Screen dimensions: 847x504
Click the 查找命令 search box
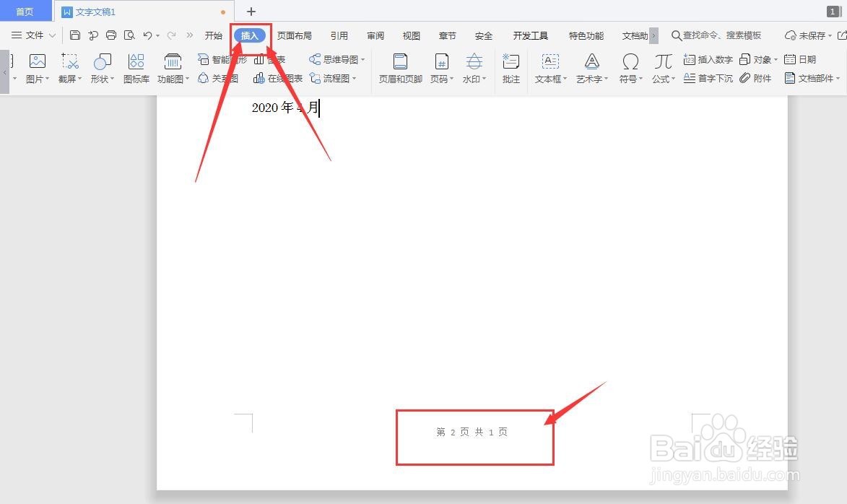(716, 35)
